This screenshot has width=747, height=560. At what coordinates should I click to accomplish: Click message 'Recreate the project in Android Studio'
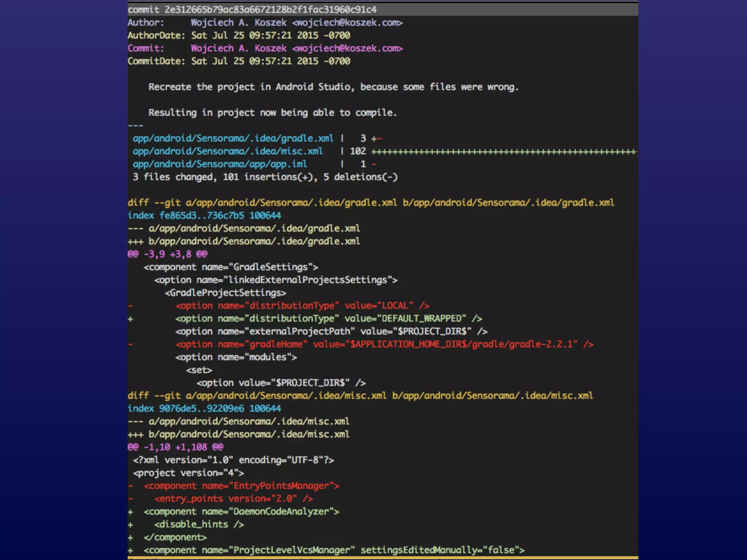coord(249,87)
